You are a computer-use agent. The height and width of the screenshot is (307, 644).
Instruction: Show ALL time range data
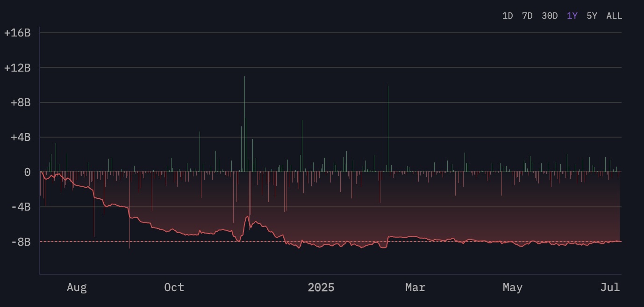tap(614, 15)
